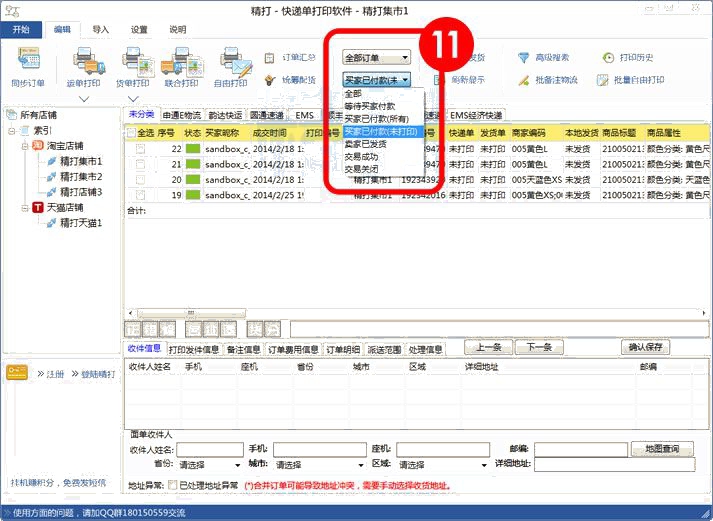Collapse the 索引 tree node
713x521 pixels.
pos(11,131)
